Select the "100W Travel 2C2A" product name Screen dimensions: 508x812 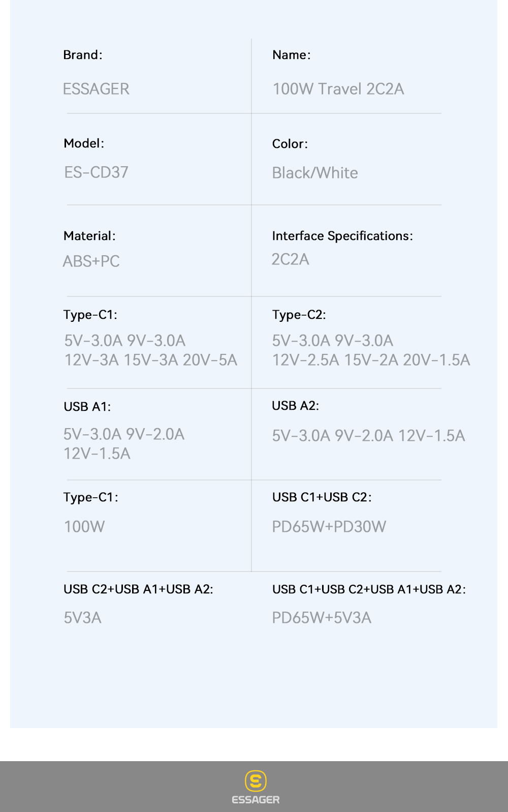(338, 89)
